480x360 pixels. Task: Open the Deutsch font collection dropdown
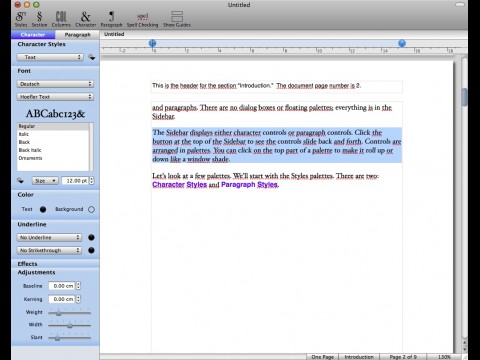[x=55, y=84]
